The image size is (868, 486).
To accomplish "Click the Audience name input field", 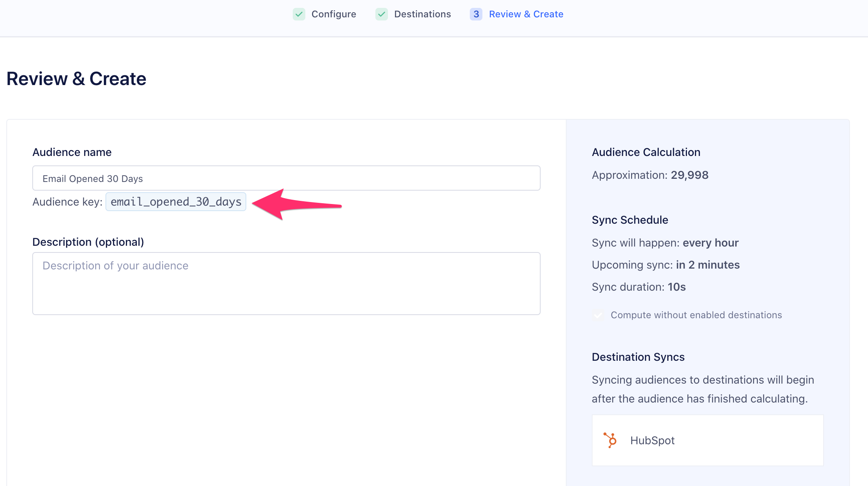I will (x=286, y=178).
